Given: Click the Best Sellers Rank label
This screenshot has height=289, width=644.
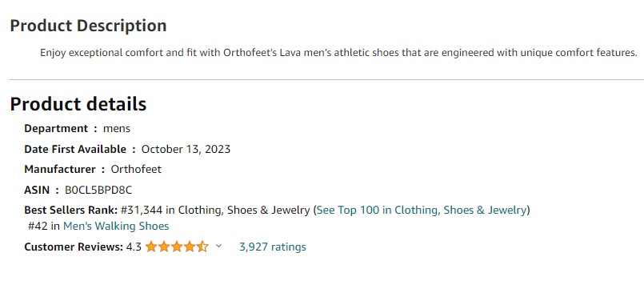Looking at the screenshot, I should click(x=71, y=210).
